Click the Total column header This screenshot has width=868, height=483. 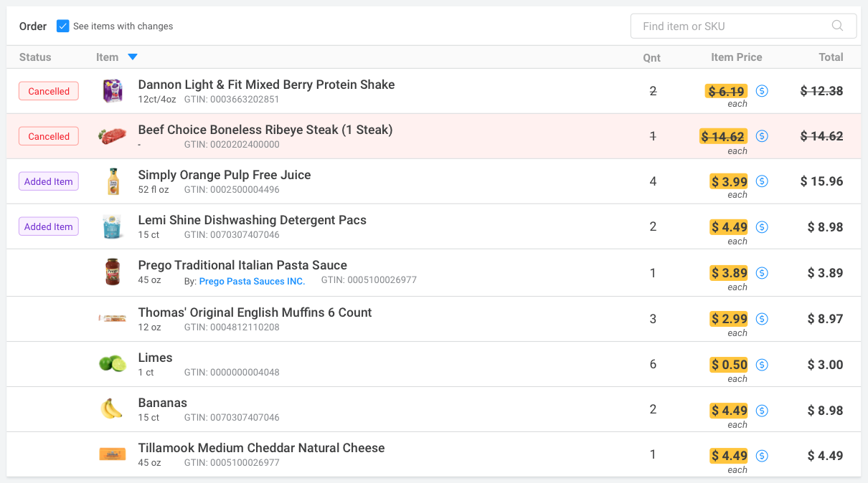coord(831,57)
